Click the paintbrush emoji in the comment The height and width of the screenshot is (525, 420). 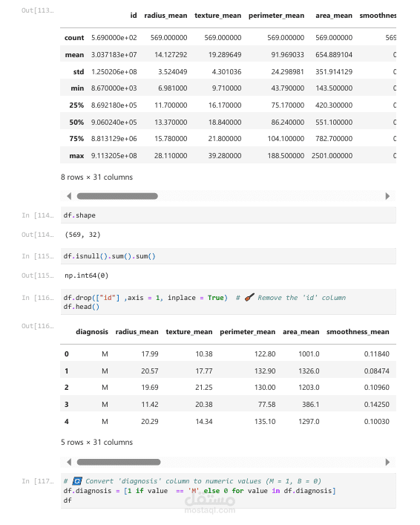[249, 297]
